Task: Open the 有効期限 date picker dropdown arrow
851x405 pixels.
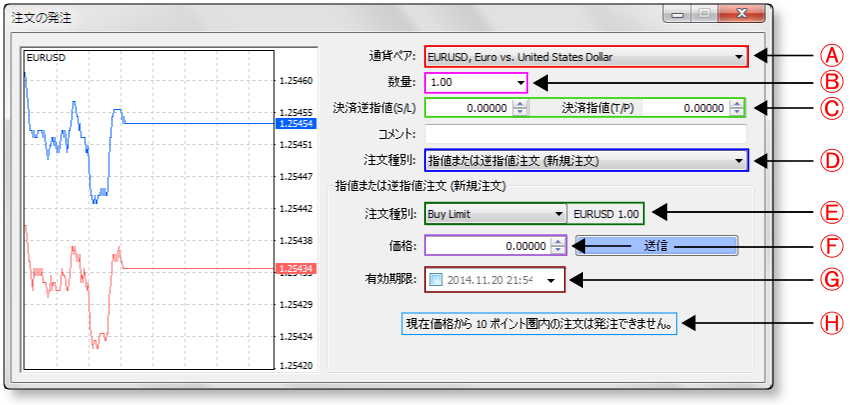Action: [551, 281]
